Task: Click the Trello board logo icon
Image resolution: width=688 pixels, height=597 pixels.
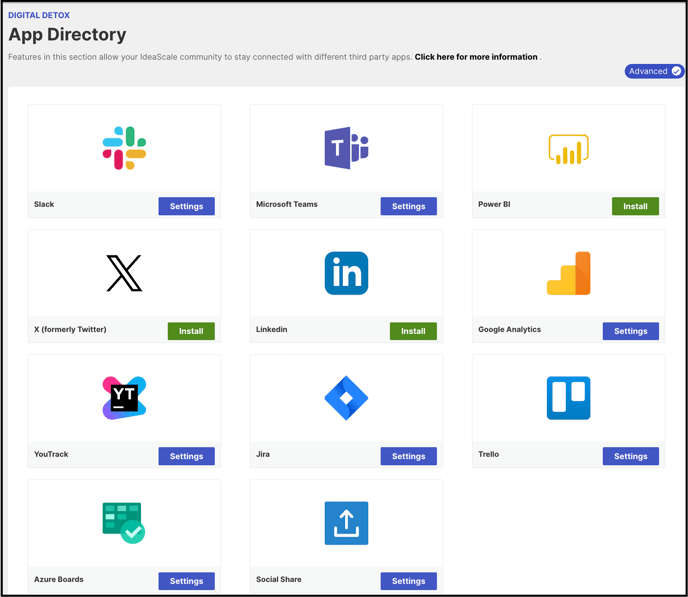Action: click(568, 398)
